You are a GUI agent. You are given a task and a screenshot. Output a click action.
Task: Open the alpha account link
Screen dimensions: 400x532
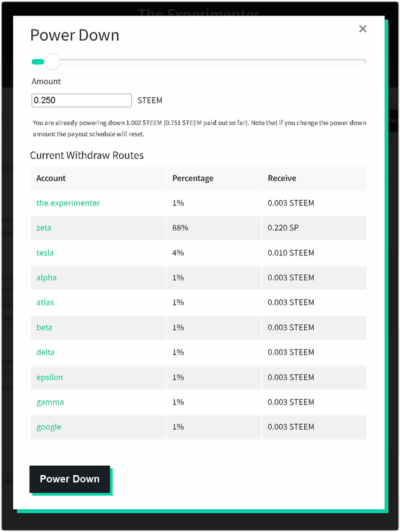point(46,278)
